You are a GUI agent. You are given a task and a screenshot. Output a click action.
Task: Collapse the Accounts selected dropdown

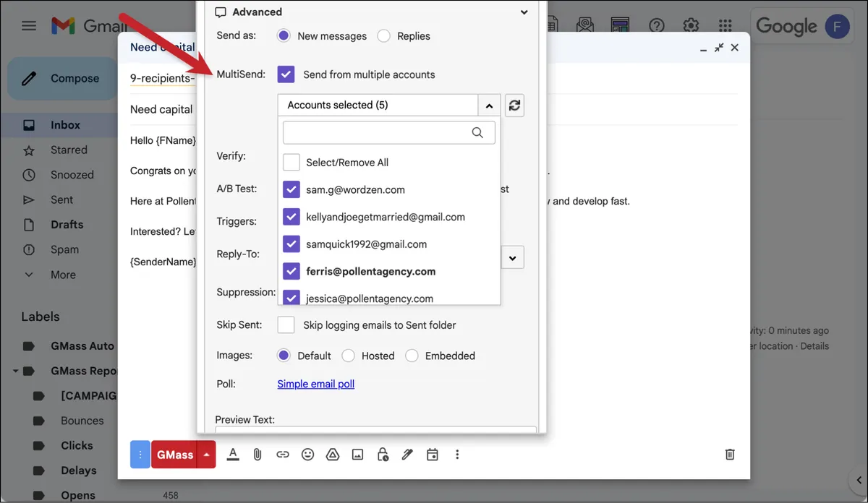click(x=489, y=106)
